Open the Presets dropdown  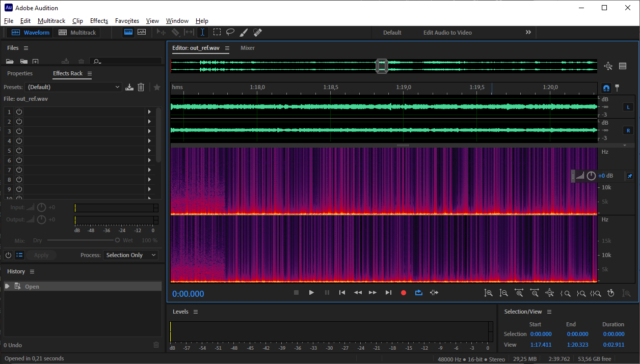tap(73, 87)
